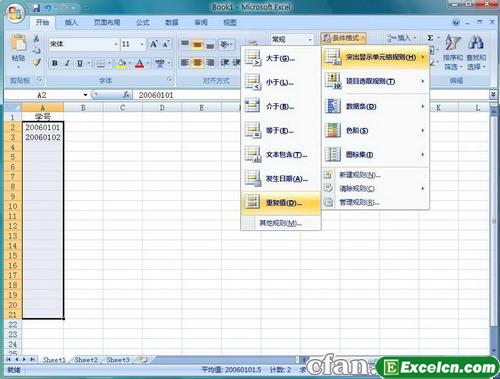The width and height of the screenshot is (500, 379).
Task: Decrease the indent
Action: point(224,62)
